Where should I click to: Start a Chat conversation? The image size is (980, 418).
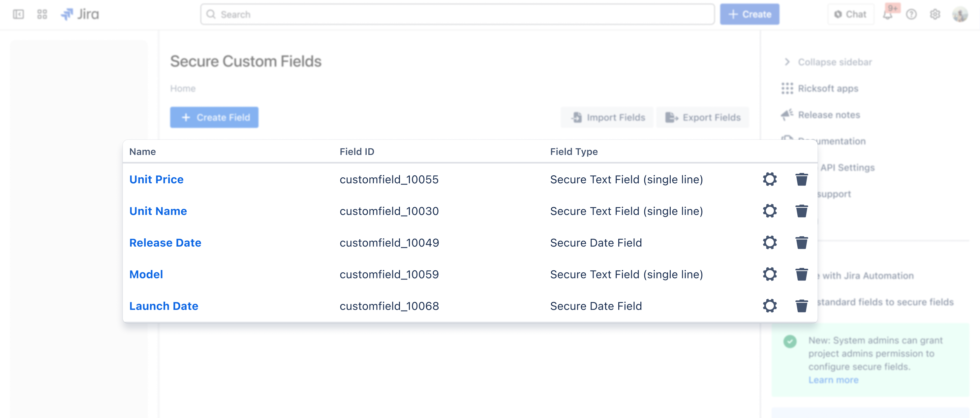pos(851,14)
